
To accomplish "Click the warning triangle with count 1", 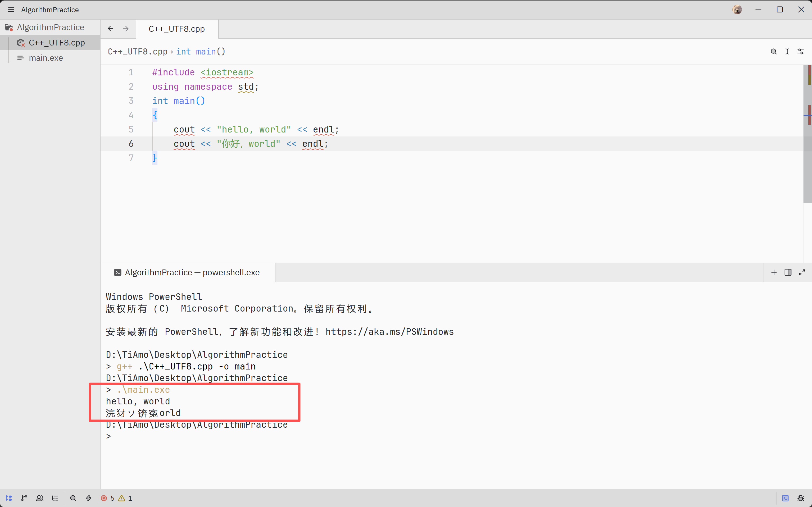I will point(125,498).
